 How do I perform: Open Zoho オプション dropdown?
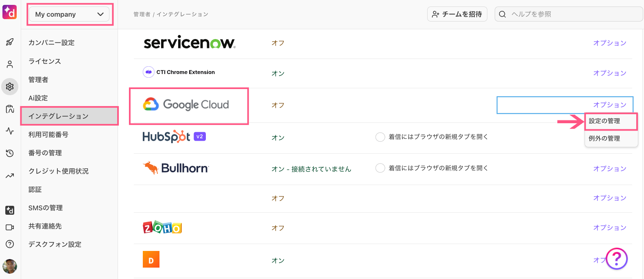pos(609,228)
